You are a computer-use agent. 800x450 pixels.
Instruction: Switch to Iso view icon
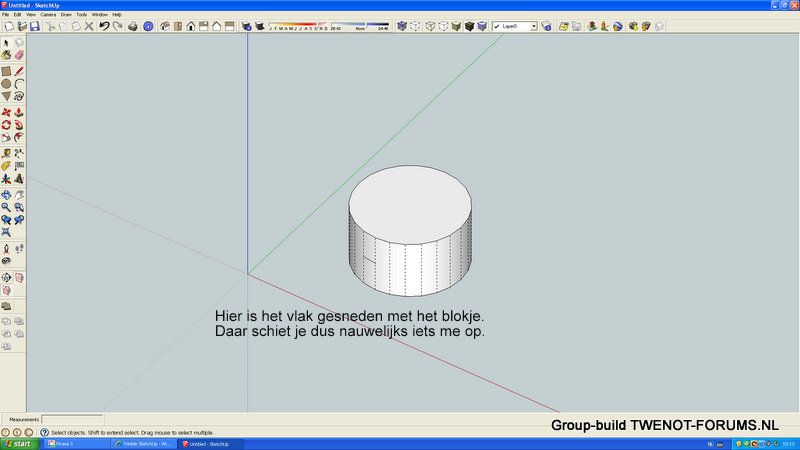coord(165,26)
